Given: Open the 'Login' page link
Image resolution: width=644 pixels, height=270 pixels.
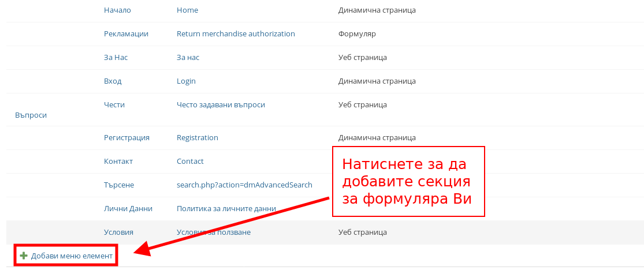Looking at the screenshot, I should pyautogui.click(x=186, y=81).
